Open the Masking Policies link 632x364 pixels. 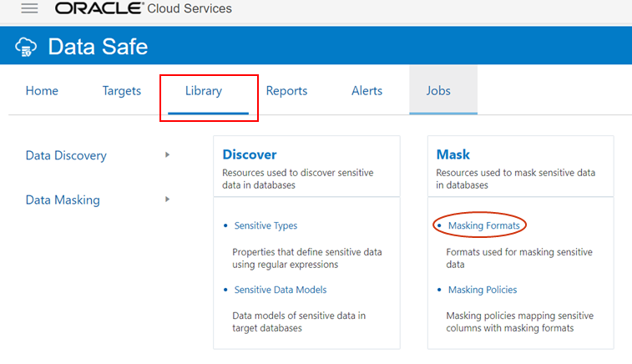[x=483, y=290]
